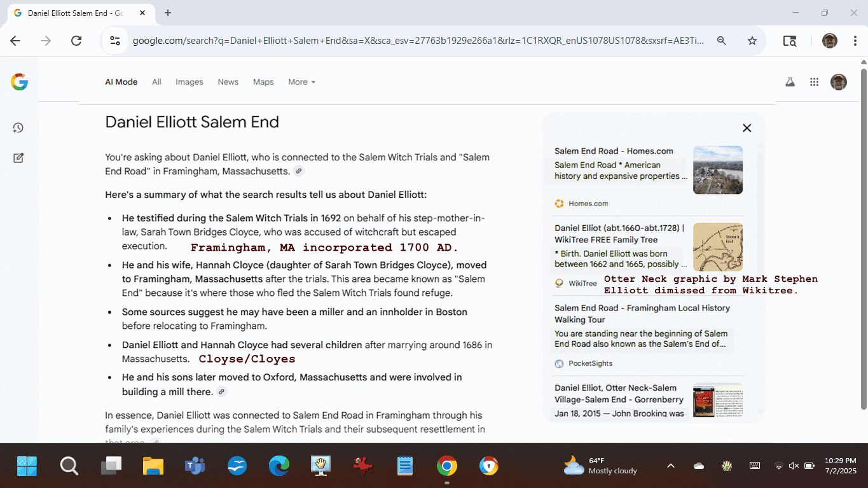Bookmark this page with the star icon
This screenshot has height=488, width=868.
(752, 41)
